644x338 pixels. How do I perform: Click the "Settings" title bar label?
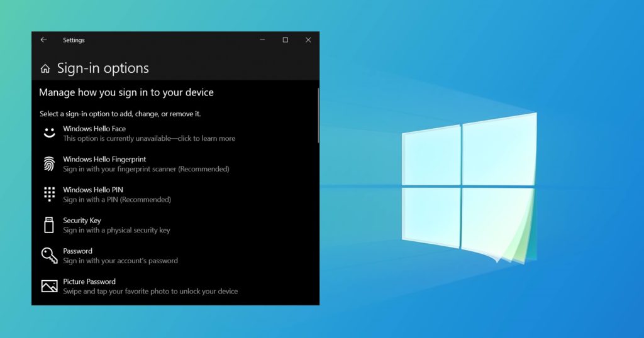(x=74, y=40)
